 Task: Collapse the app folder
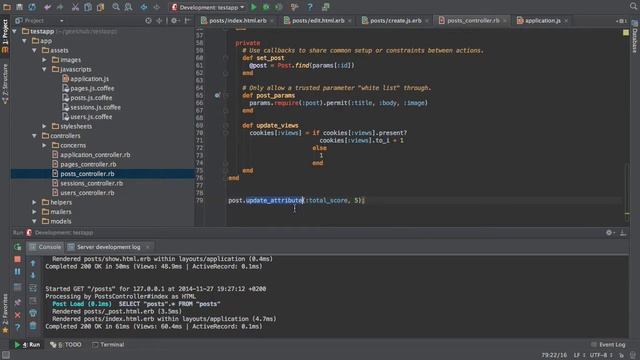[24, 41]
